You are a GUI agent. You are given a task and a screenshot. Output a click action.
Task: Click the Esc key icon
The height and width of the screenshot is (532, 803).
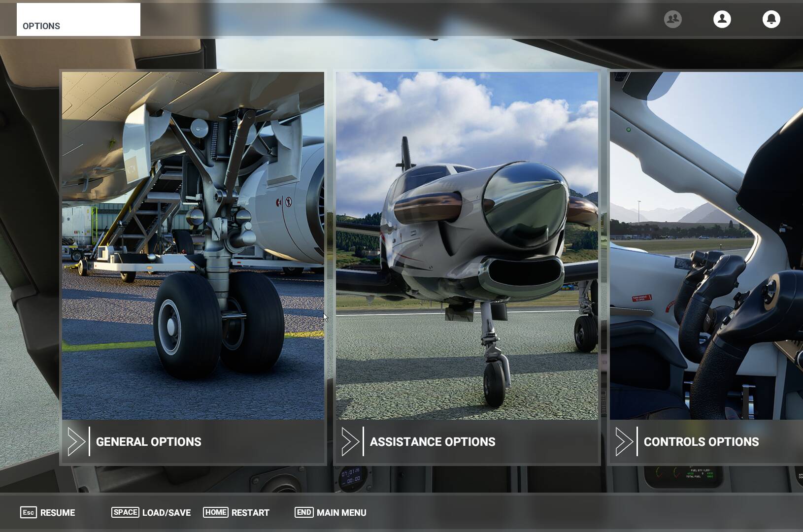pyautogui.click(x=29, y=512)
